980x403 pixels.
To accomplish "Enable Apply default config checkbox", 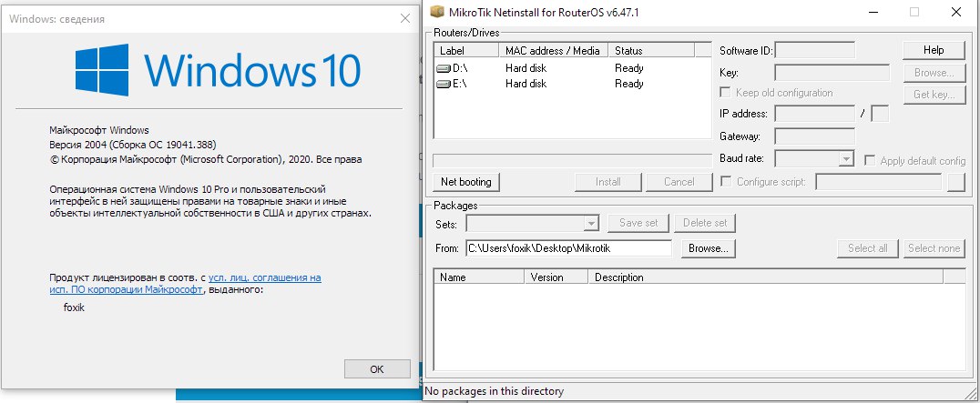I will 870,160.
